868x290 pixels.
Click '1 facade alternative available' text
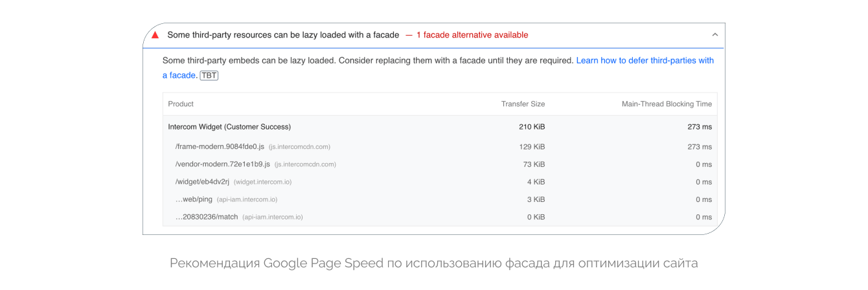(x=472, y=35)
